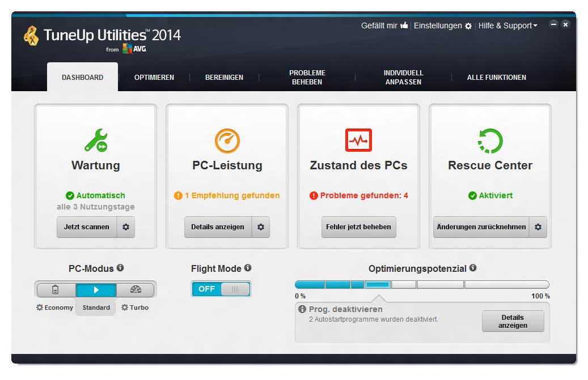
Task: Click the Economy mode label
Action: tap(59, 308)
